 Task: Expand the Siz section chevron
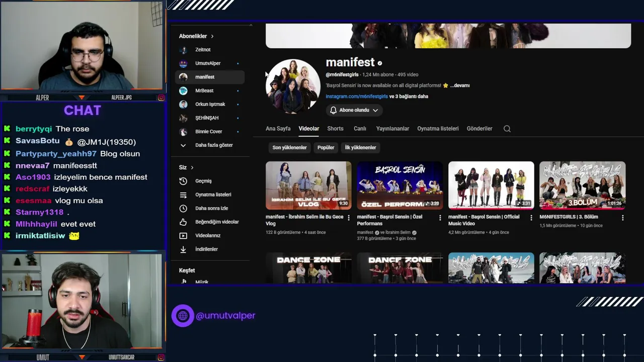192,167
